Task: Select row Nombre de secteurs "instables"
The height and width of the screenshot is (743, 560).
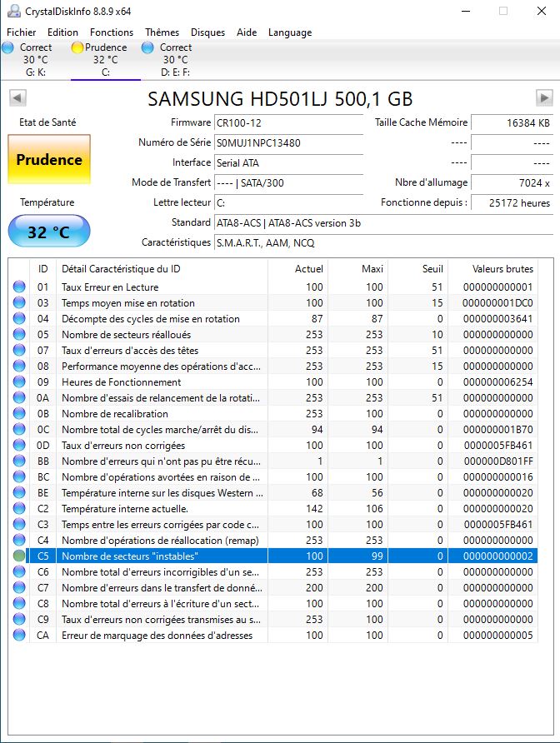Action: [x=273, y=556]
